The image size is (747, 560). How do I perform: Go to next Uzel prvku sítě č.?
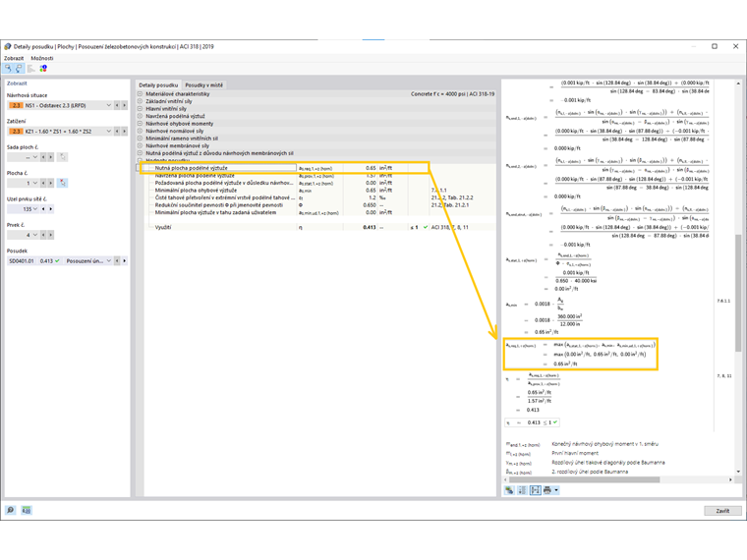click(50, 209)
